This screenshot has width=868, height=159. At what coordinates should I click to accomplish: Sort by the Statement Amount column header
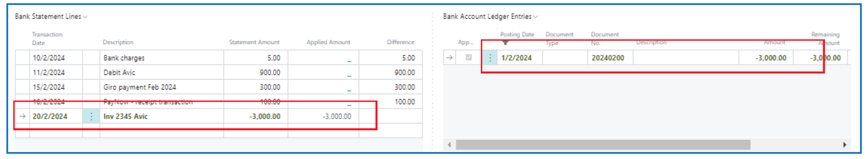[254, 42]
